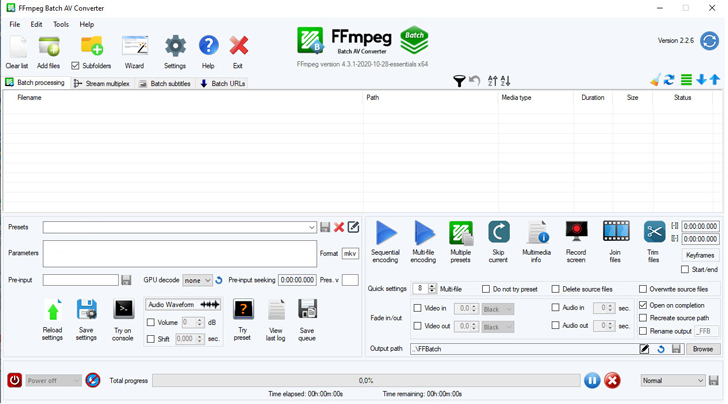Click the red power off button

(14, 380)
